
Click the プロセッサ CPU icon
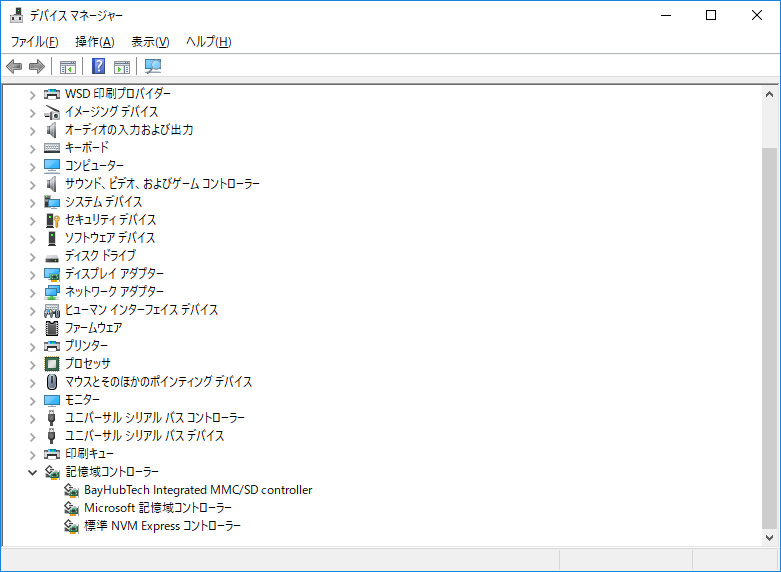(x=52, y=364)
